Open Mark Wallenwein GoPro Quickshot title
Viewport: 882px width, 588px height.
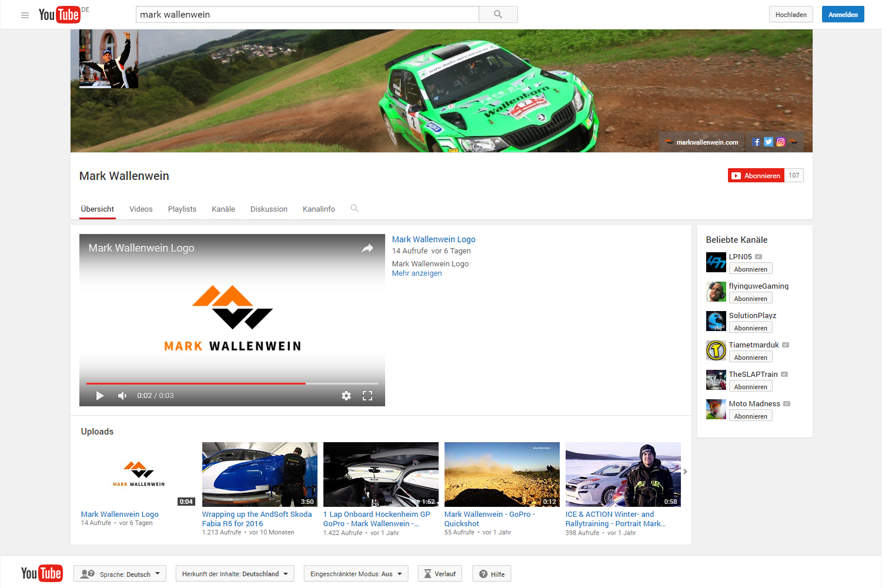(490, 519)
